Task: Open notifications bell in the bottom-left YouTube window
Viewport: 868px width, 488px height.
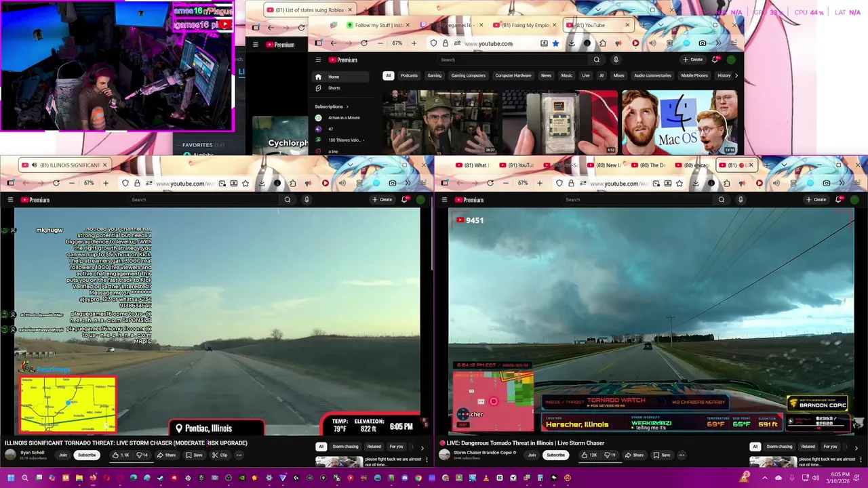Action: tap(405, 199)
